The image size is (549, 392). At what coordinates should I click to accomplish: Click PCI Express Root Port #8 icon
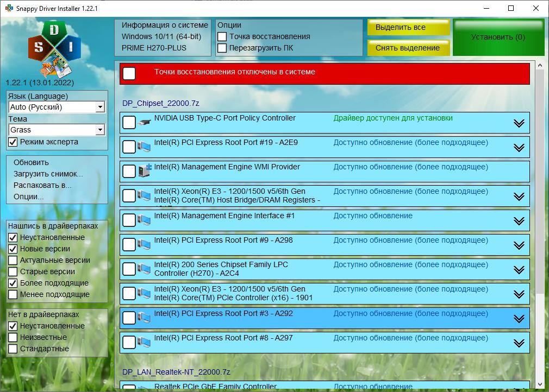144,342
